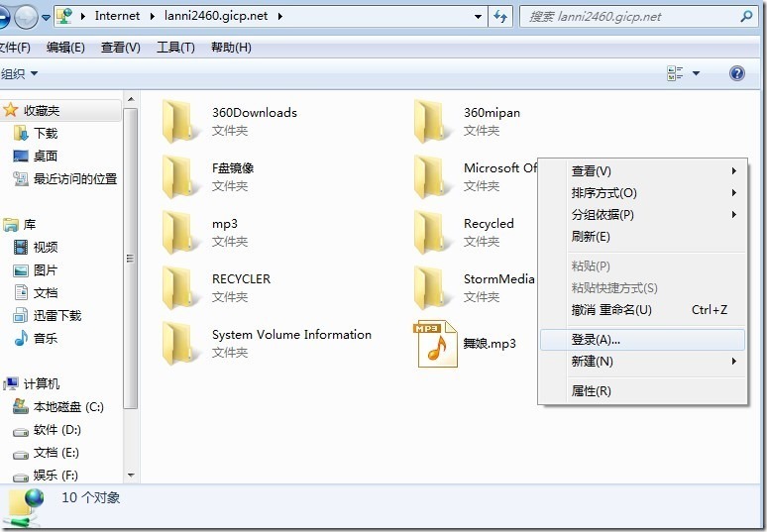Image resolution: width=767 pixels, height=532 pixels.
Task: Choose 登录(A)... in context menu
Action: point(643,340)
